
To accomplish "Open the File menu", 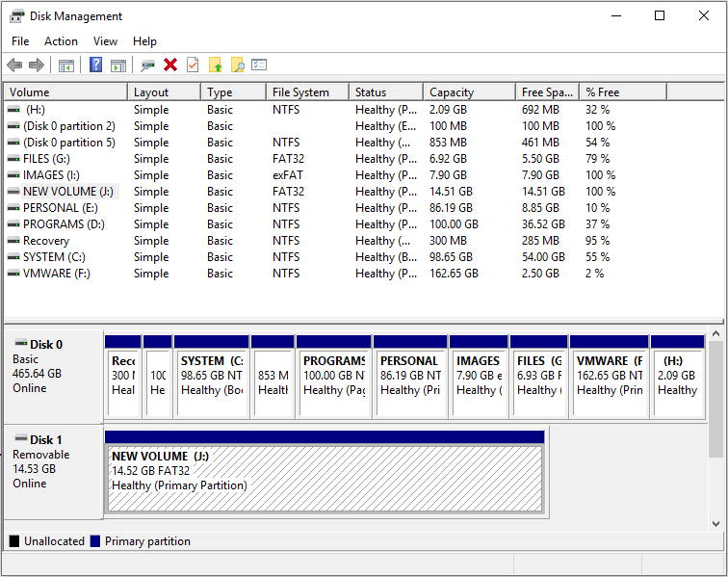I will [20, 41].
